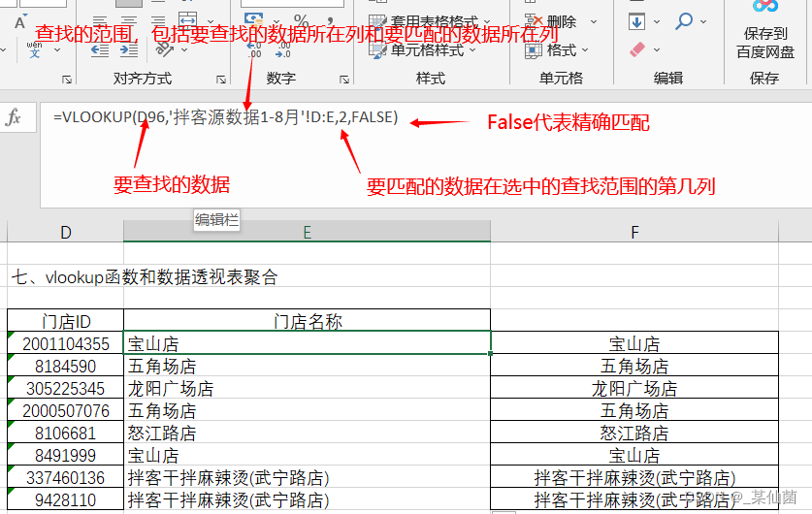Viewport: 812px width, 514px height.
Task: Select column F 怒江路店 cell
Action: [634, 433]
